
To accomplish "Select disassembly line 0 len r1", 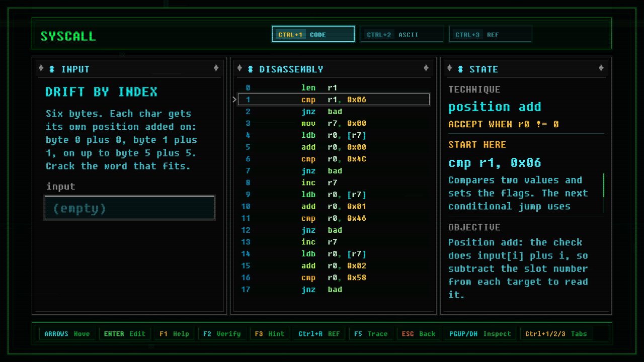I will pos(334,87).
